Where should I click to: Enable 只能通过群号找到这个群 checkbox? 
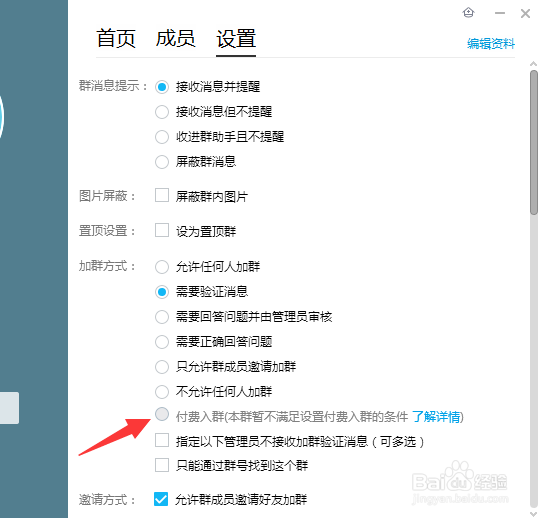(x=162, y=465)
